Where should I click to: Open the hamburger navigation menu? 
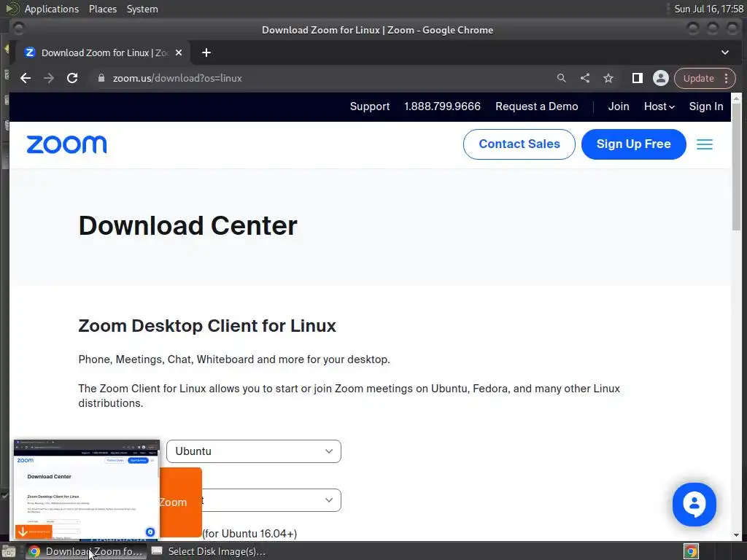[705, 144]
